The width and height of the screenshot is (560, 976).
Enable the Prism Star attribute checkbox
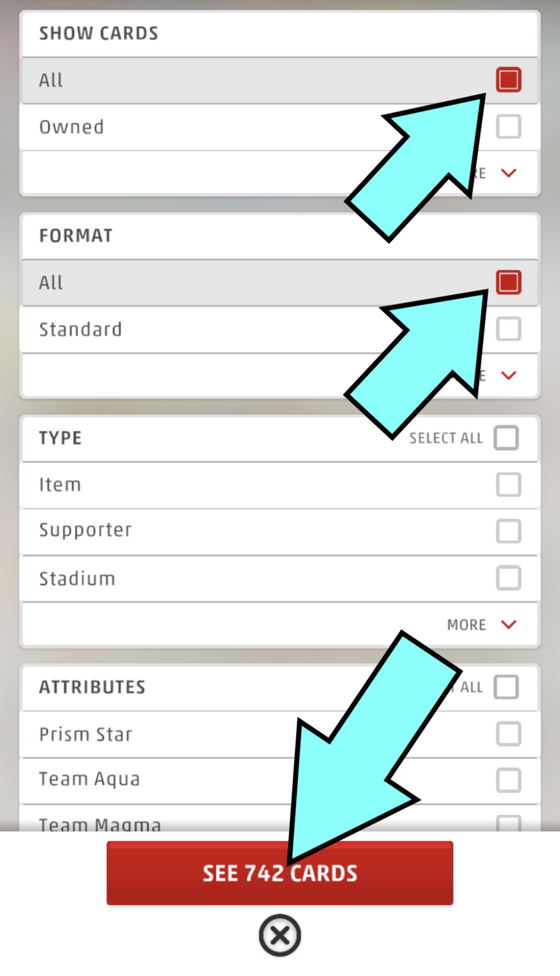[x=508, y=734]
